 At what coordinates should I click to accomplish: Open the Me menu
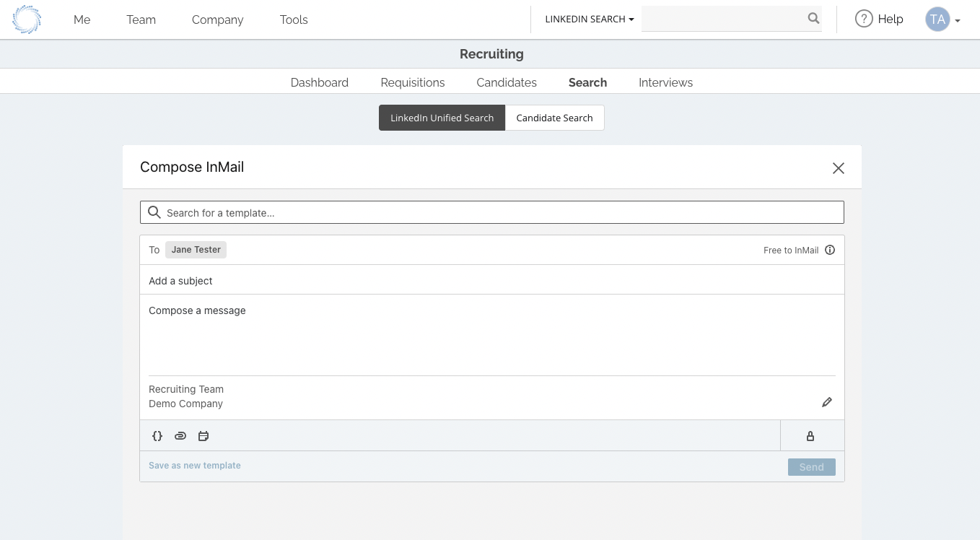pos(82,19)
